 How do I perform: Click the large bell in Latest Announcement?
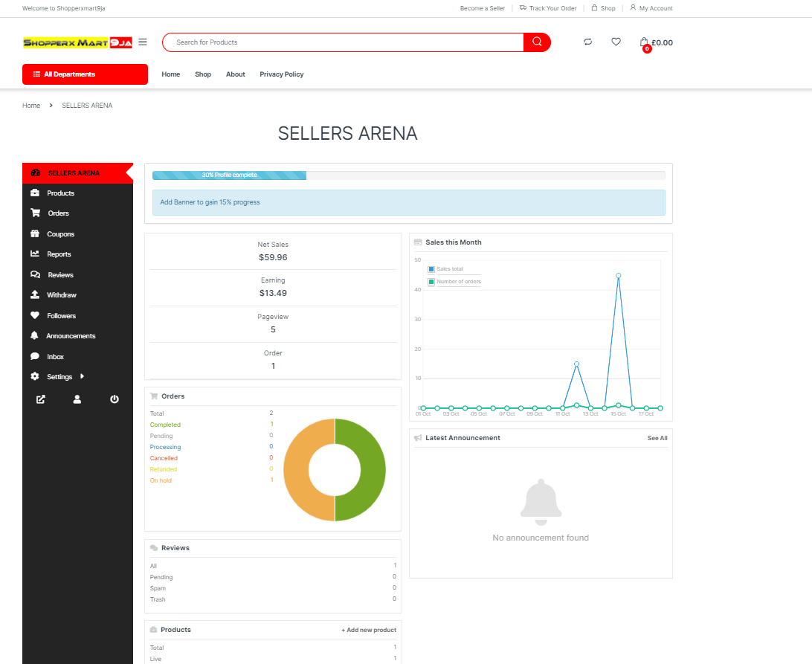541,502
